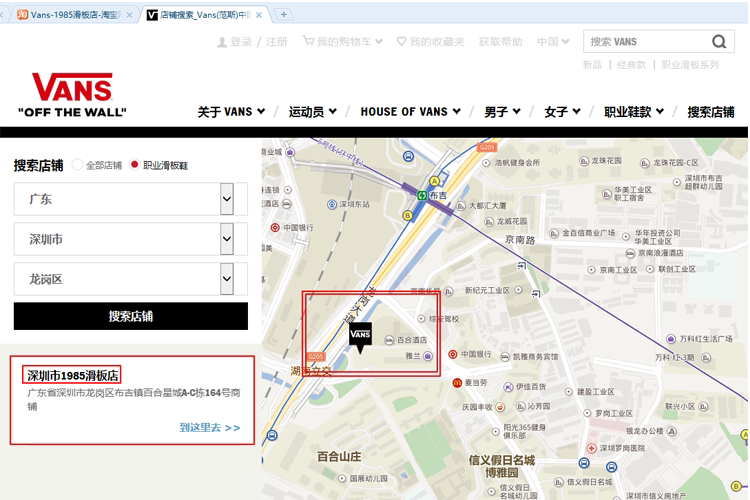This screenshot has width=750, height=500.
Task: Select the 全部店铺 radio button
Action: [x=77, y=165]
